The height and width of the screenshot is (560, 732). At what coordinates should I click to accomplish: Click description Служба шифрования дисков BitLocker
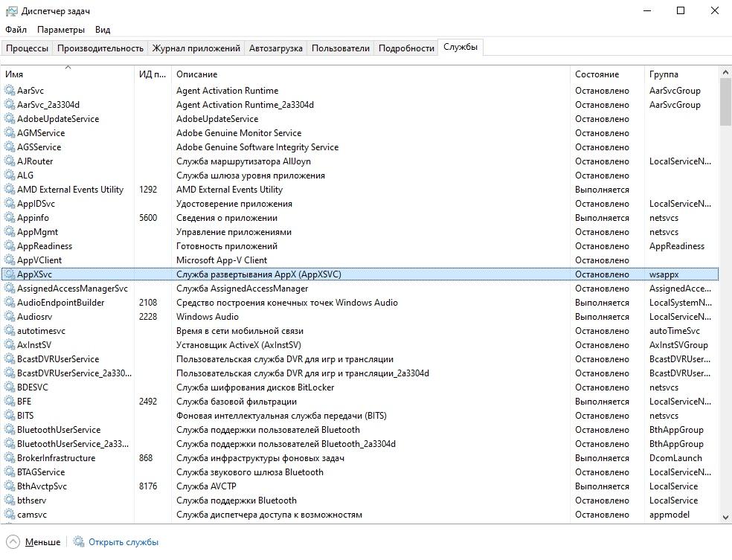coord(255,387)
